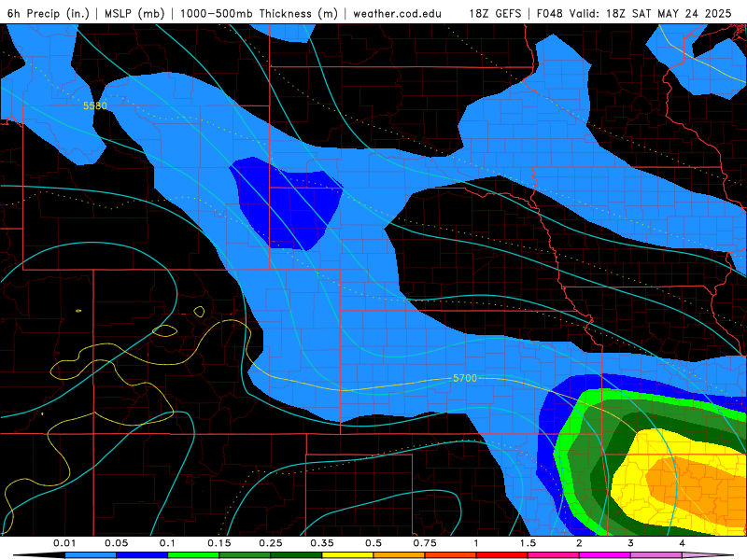Click the 1.5 legend value
This screenshot has height=560, width=747.
(x=528, y=543)
